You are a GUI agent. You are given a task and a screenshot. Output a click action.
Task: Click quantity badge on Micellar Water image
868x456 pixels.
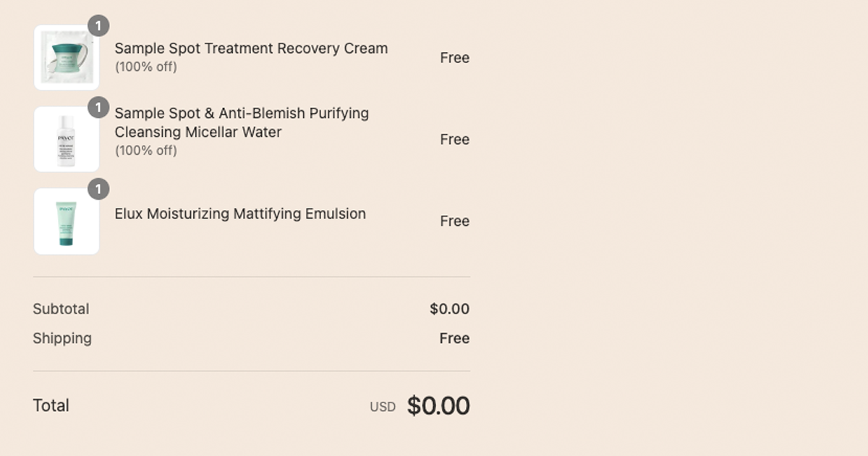(98, 108)
